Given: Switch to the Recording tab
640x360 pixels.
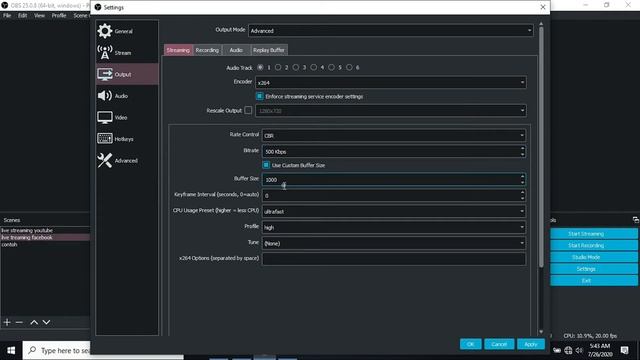Looking at the screenshot, I should [207, 50].
